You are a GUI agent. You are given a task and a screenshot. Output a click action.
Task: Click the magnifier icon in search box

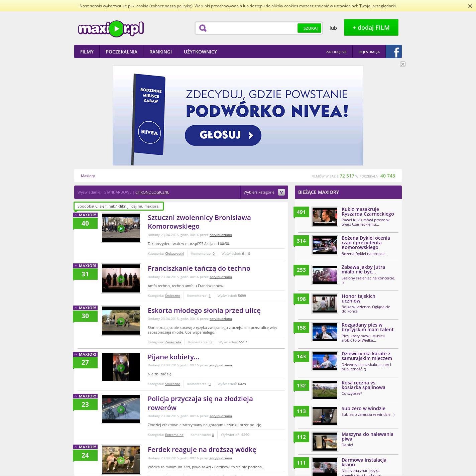(203, 28)
